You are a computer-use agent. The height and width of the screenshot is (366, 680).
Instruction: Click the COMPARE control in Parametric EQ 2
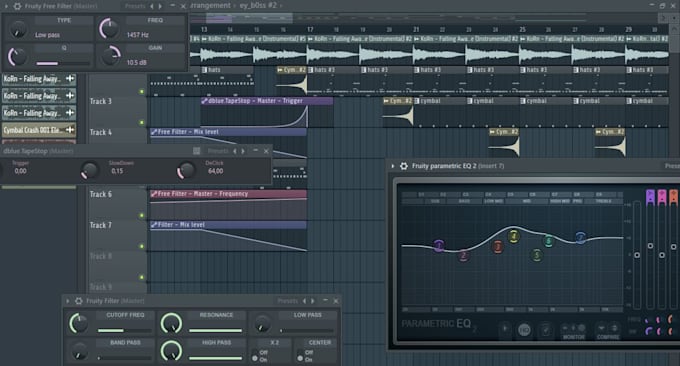[608, 331]
